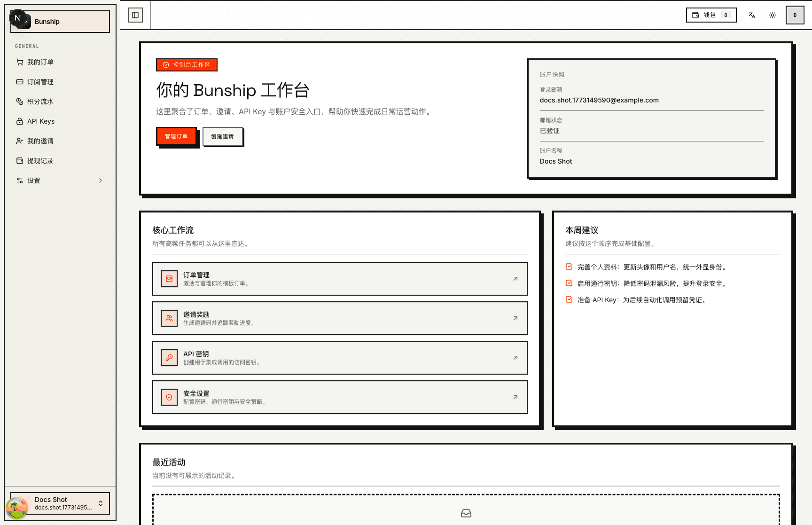Check the 启用通行密钥 suggestion item
This screenshot has height=525, width=812.
(569, 283)
